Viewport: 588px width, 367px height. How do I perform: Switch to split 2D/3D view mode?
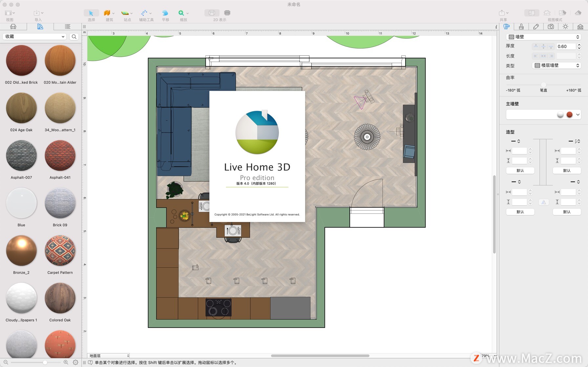point(562,13)
